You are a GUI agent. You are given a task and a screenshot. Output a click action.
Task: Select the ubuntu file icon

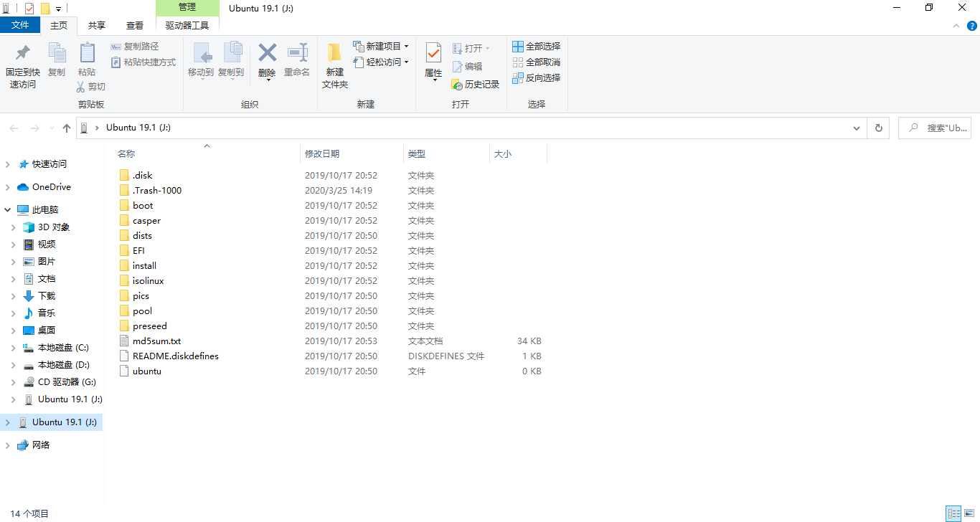coord(124,371)
